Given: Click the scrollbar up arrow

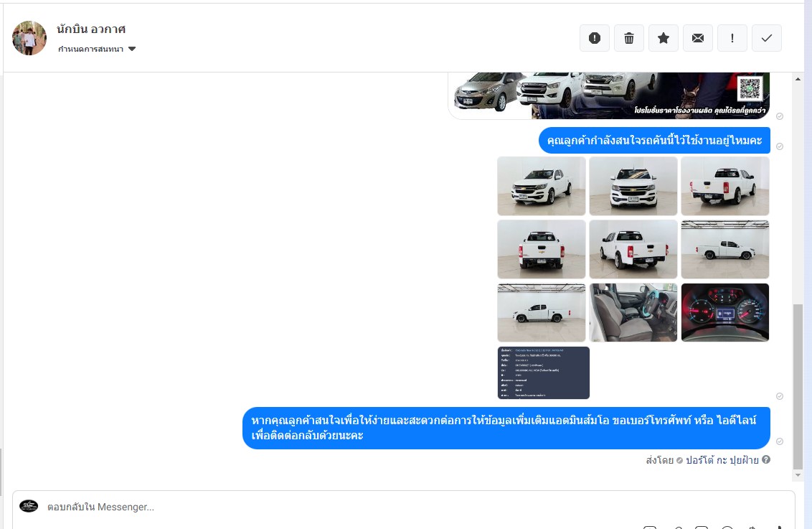Looking at the screenshot, I should [x=798, y=79].
